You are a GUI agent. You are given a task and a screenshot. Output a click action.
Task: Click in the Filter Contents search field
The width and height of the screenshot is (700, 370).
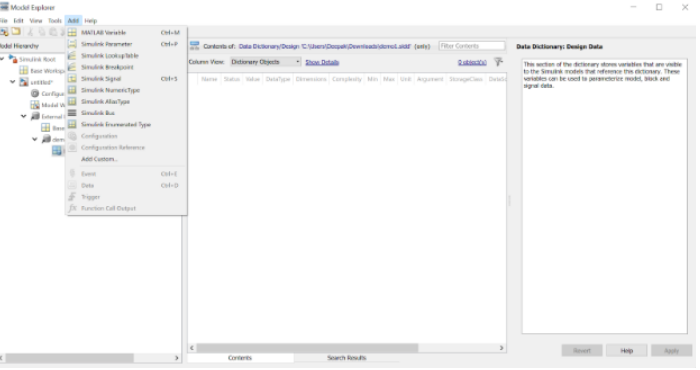(472, 46)
